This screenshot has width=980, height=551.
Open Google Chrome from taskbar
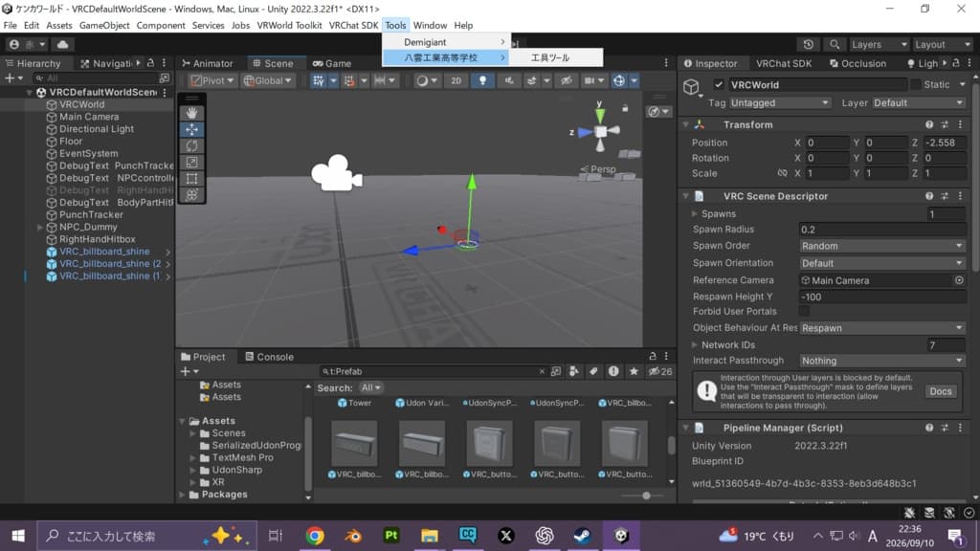(315, 536)
